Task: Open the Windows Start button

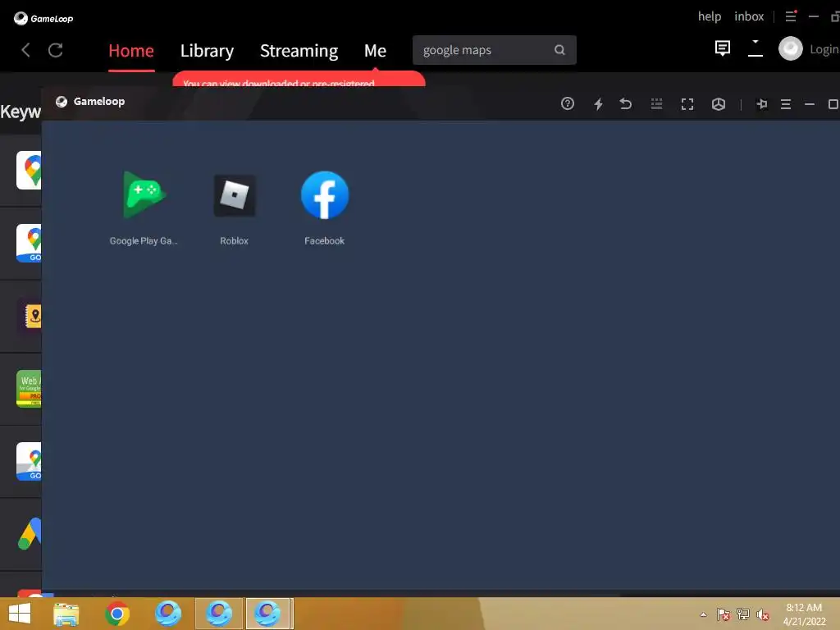Action: pyautogui.click(x=20, y=614)
